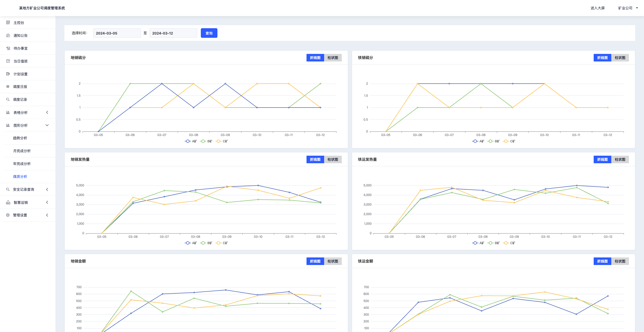Select 折线图 view for 地销发热量 chart
The image size is (644, 332).
click(x=315, y=159)
